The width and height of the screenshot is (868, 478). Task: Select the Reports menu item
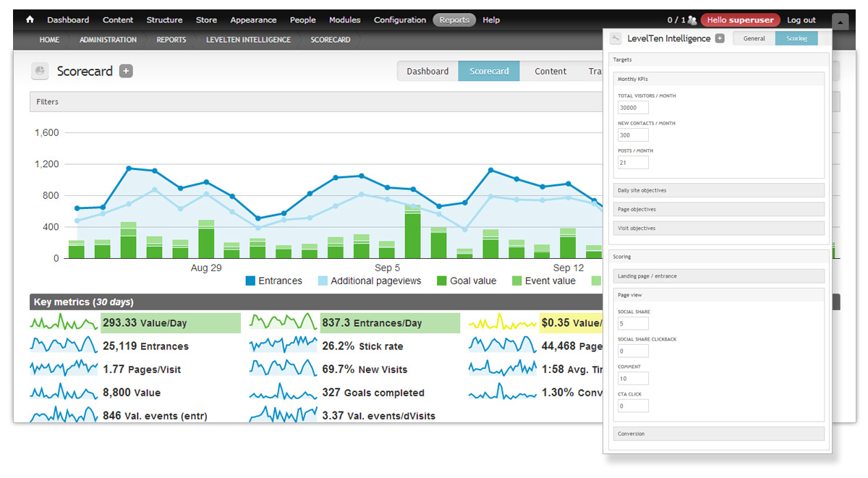[x=454, y=20]
